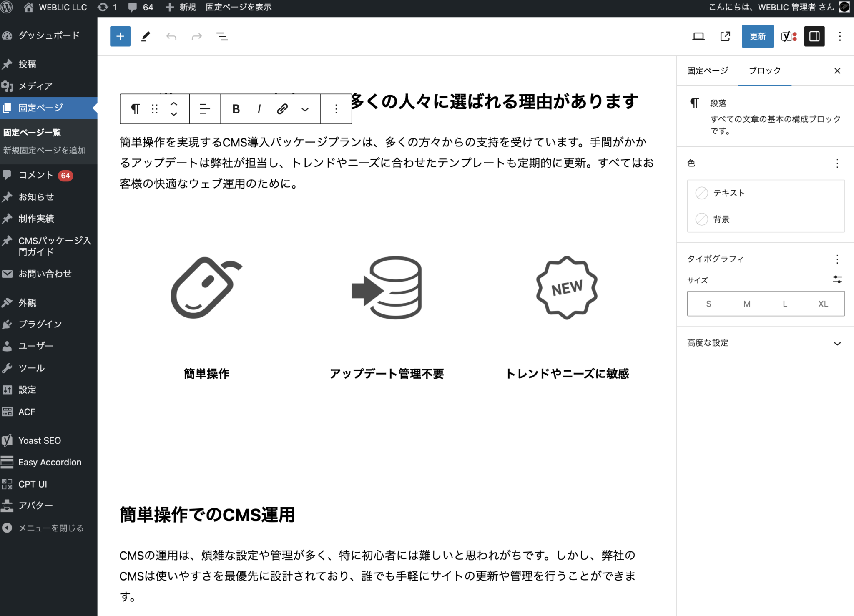Open more options in block toolbar
This screenshot has height=616, width=854.
[x=336, y=109]
